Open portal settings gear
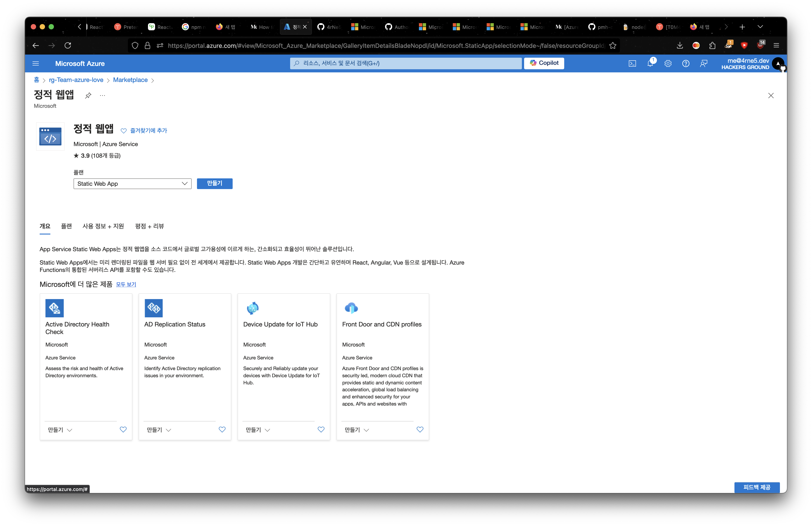The width and height of the screenshot is (812, 526). 668,63
